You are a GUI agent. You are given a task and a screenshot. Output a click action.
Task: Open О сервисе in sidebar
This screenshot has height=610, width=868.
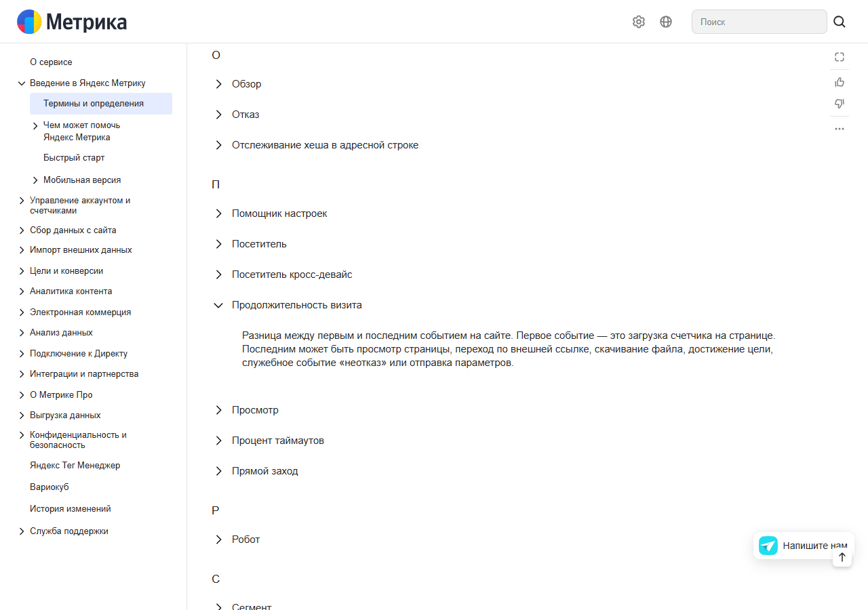click(51, 62)
